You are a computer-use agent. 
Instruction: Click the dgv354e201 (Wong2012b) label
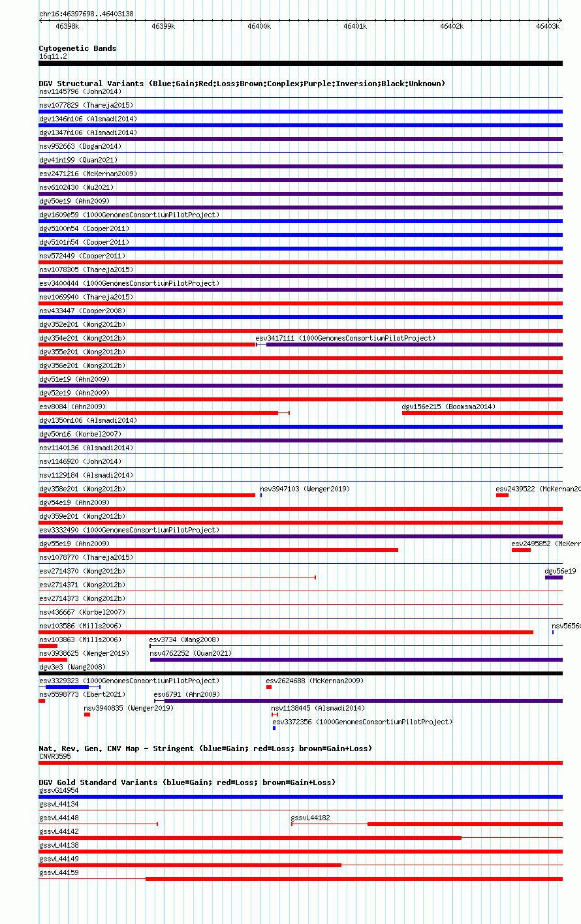(x=82, y=338)
